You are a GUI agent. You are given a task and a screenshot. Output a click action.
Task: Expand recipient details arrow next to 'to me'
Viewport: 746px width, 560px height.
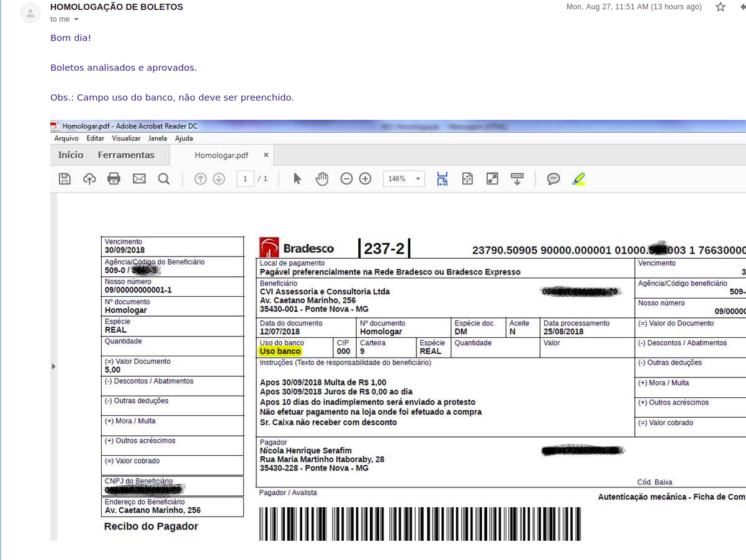point(76,19)
